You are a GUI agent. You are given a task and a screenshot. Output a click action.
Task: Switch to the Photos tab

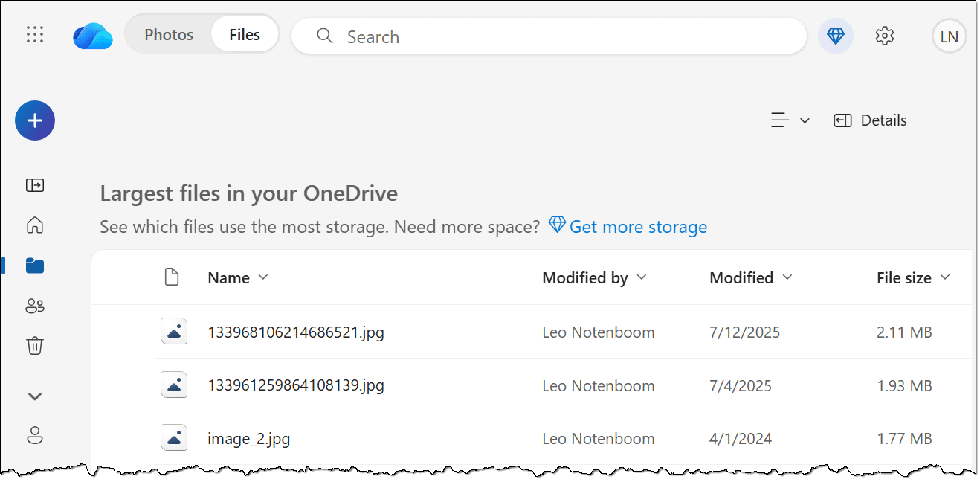tap(169, 35)
